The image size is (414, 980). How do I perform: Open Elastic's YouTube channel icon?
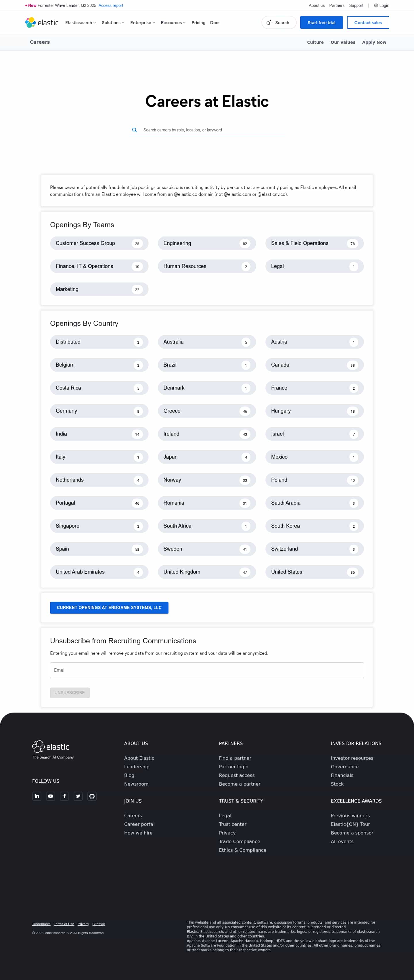tap(51, 796)
